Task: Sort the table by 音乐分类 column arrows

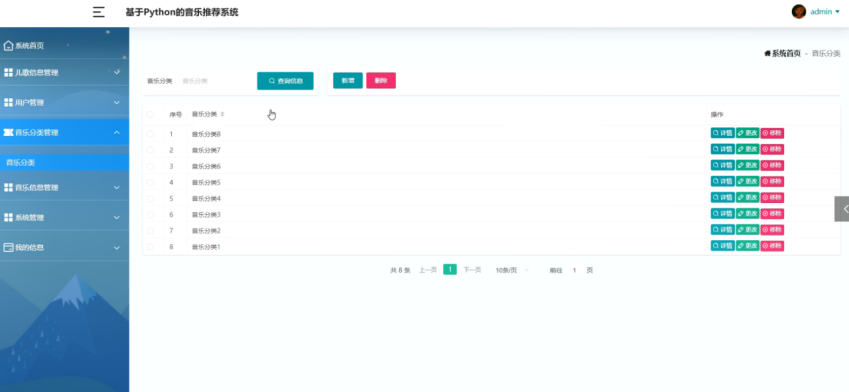Action: [223, 114]
